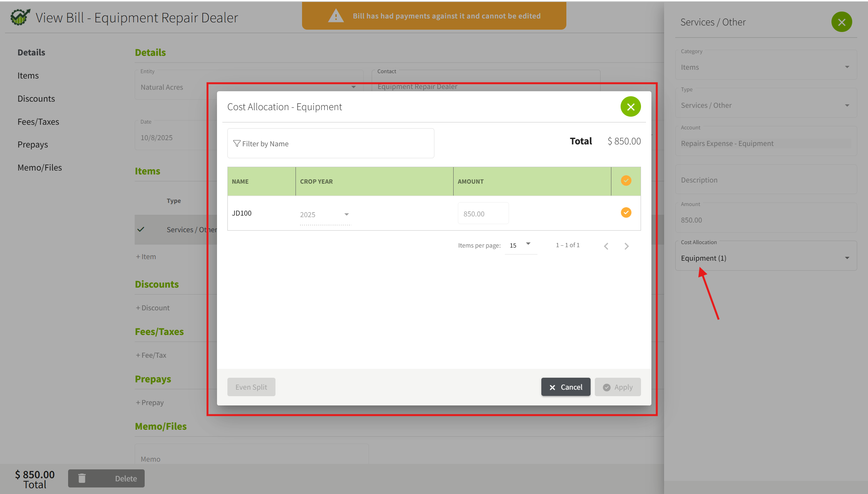
Task: Open the JD100 Crop Year 2025 dropdown
Action: pyautogui.click(x=325, y=214)
